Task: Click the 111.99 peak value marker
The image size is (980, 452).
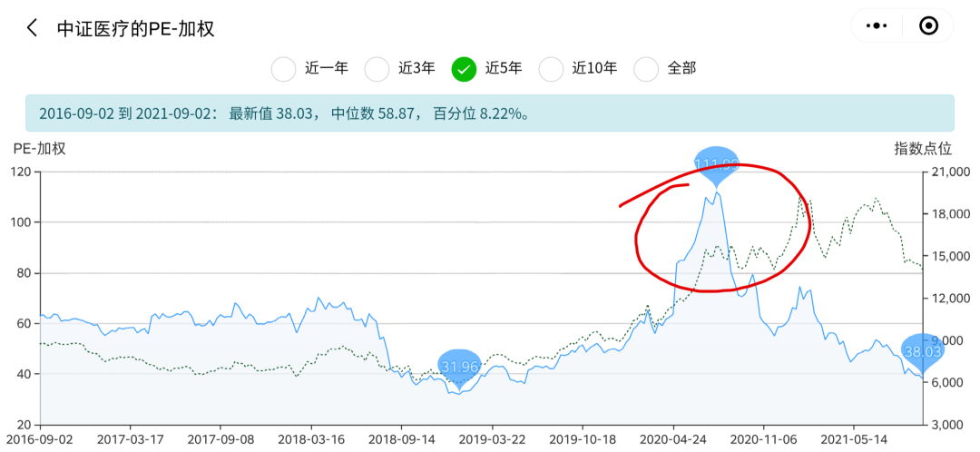Action: pyautogui.click(x=716, y=167)
